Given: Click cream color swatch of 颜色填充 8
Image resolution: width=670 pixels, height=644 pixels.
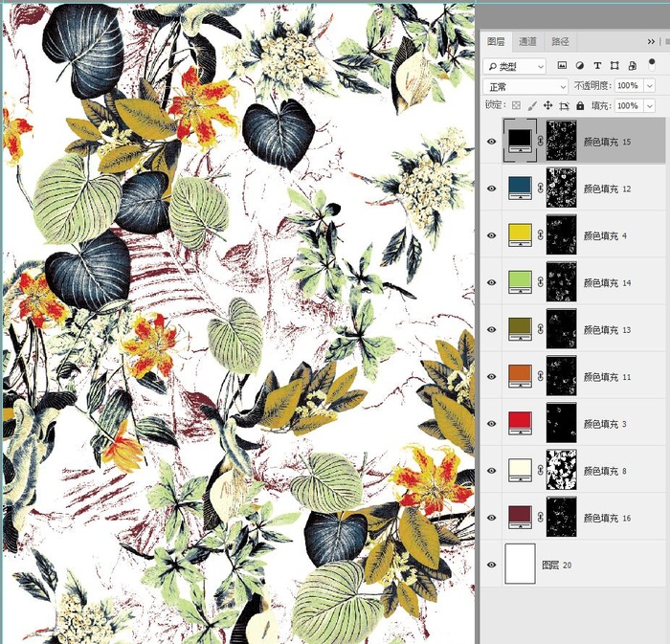Looking at the screenshot, I should pos(520,470).
